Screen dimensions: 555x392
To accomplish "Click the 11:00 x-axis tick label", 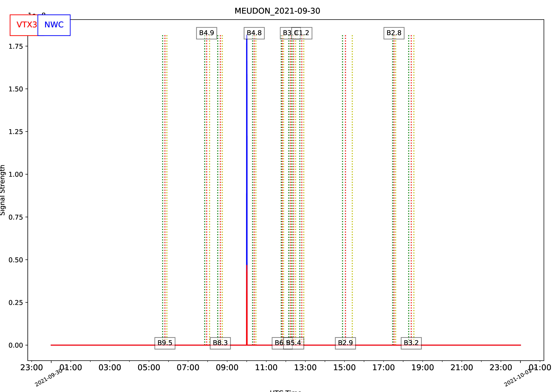I will click(x=266, y=368).
